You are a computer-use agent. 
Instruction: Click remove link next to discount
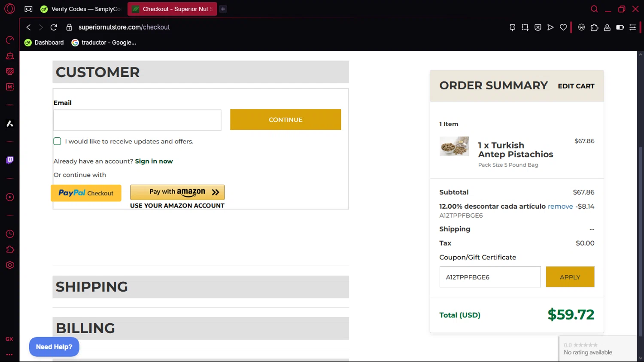pyautogui.click(x=560, y=206)
